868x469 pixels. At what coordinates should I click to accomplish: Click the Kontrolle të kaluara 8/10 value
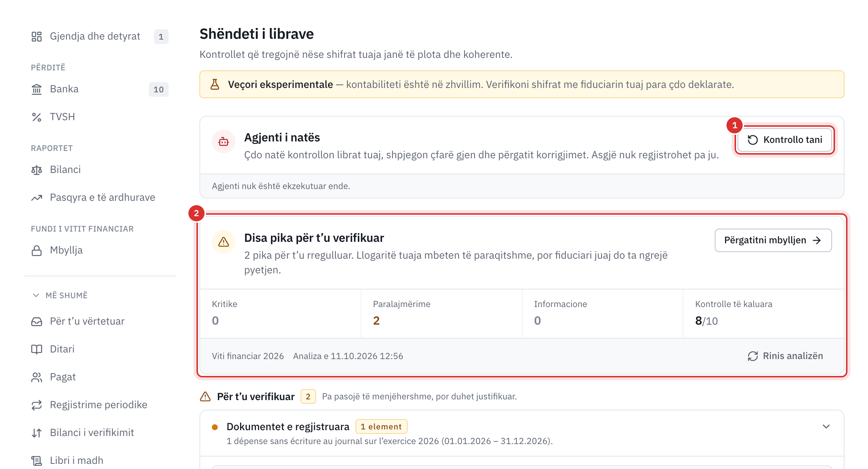point(706,321)
